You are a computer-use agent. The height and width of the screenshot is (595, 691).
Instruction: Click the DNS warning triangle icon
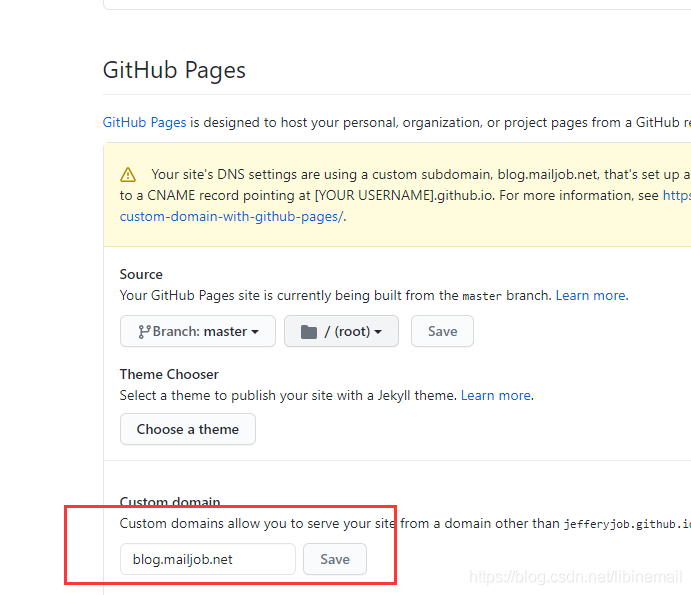(128, 175)
